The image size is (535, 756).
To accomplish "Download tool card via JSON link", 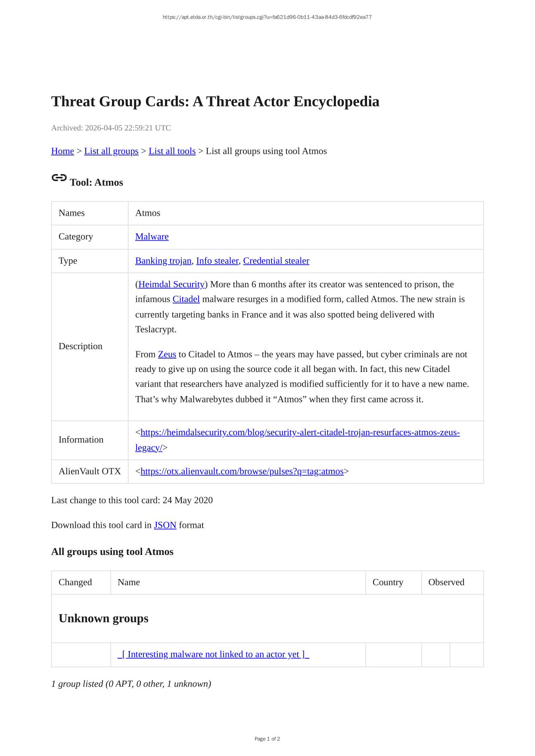I will coord(165,525).
